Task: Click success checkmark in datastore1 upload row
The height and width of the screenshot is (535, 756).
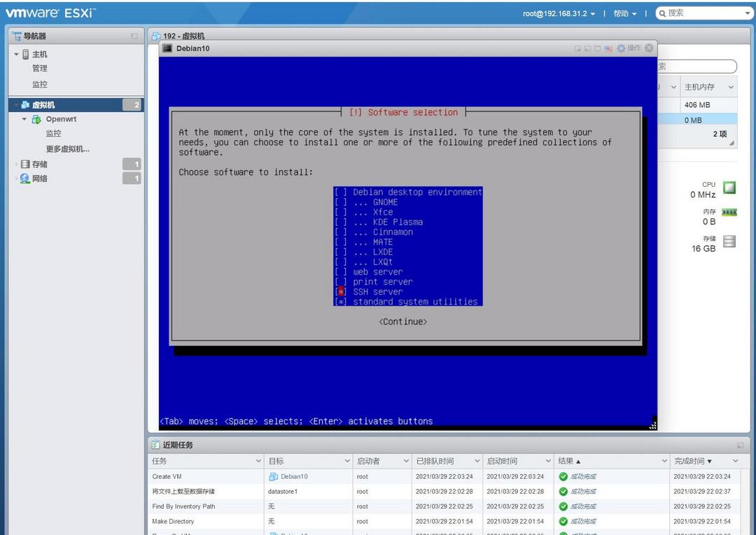Action: 563,492
